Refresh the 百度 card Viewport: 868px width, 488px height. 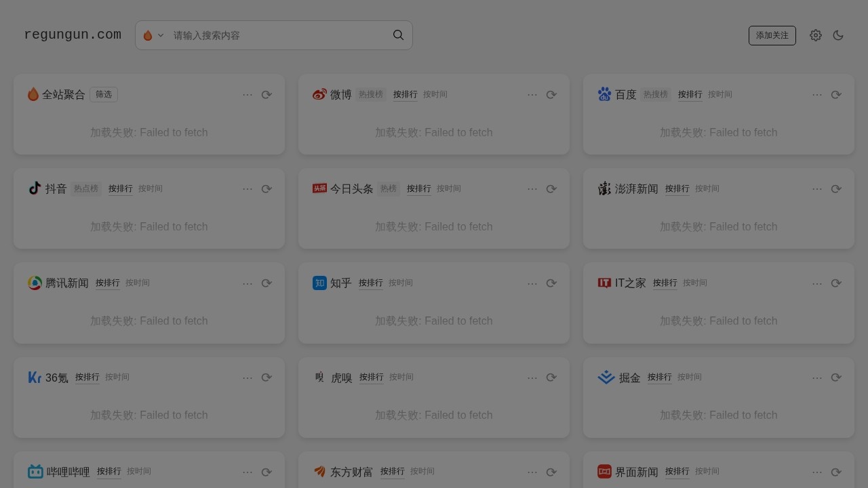(x=836, y=95)
